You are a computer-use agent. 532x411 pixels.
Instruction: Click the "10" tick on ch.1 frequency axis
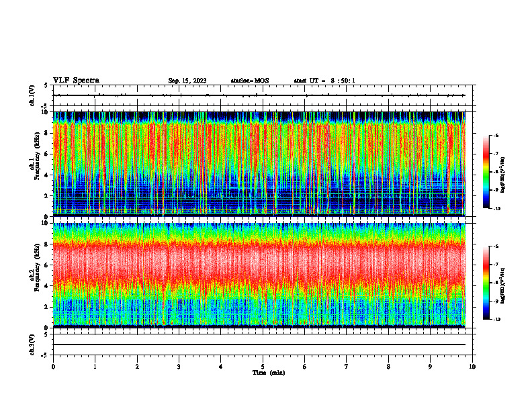[45, 112]
